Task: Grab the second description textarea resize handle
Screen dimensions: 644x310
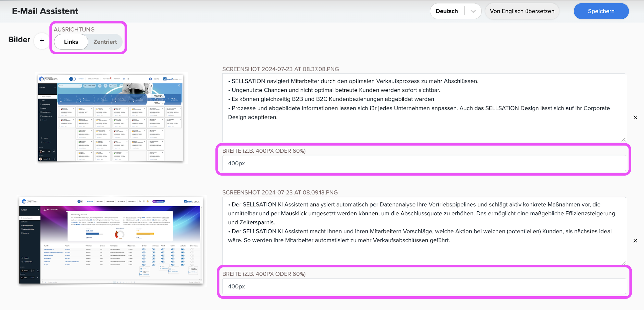Action: point(623,263)
